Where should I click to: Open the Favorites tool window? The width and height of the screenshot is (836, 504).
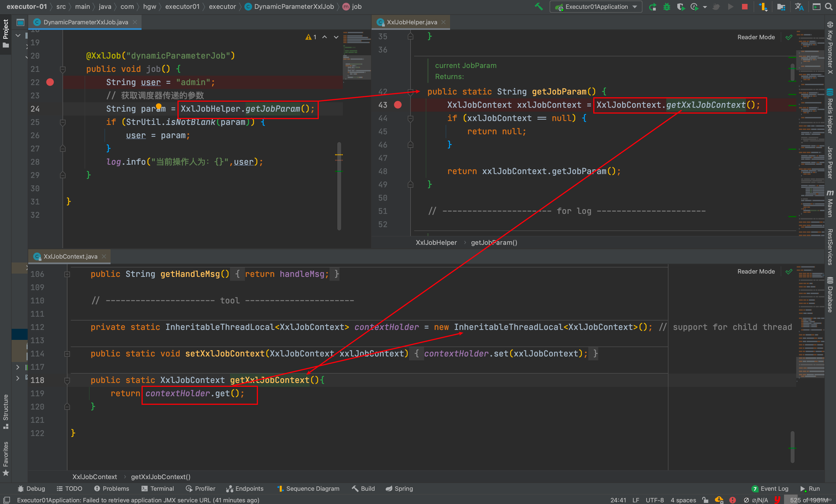6,459
